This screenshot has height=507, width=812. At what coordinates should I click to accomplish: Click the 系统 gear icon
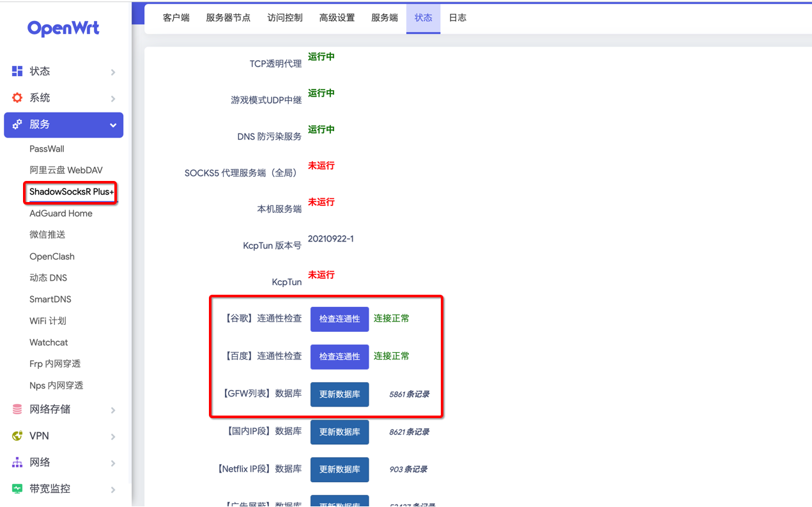click(x=17, y=98)
